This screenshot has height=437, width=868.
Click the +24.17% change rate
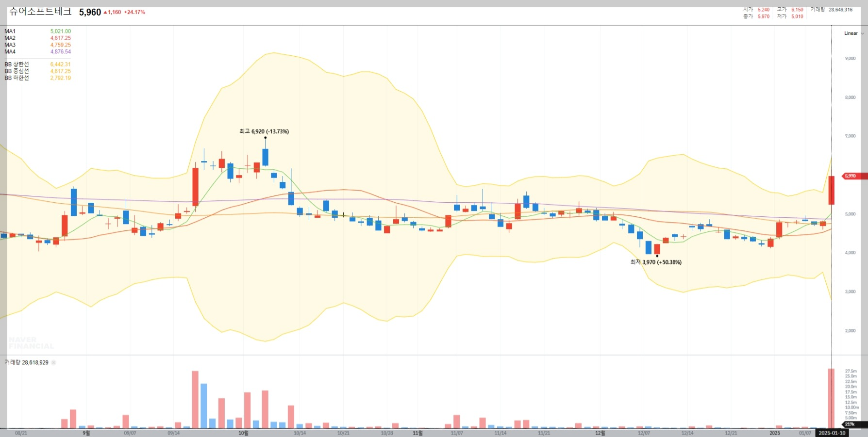[x=134, y=12]
